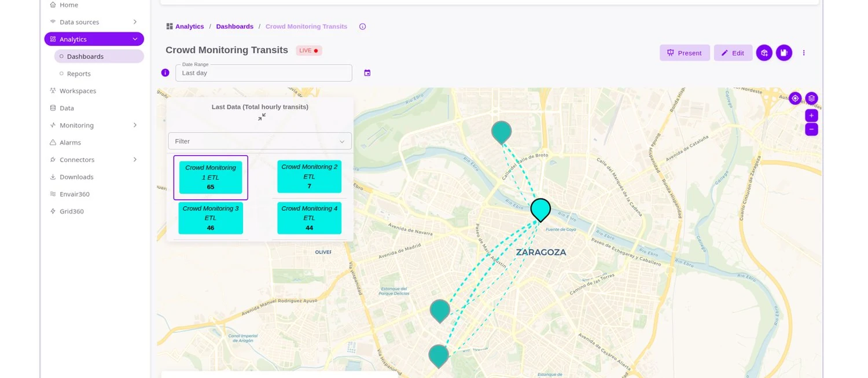Image resolution: width=868 pixels, height=378 pixels.
Task: Select the Crowd Monitoring 3 ETL card
Action: click(x=211, y=218)
